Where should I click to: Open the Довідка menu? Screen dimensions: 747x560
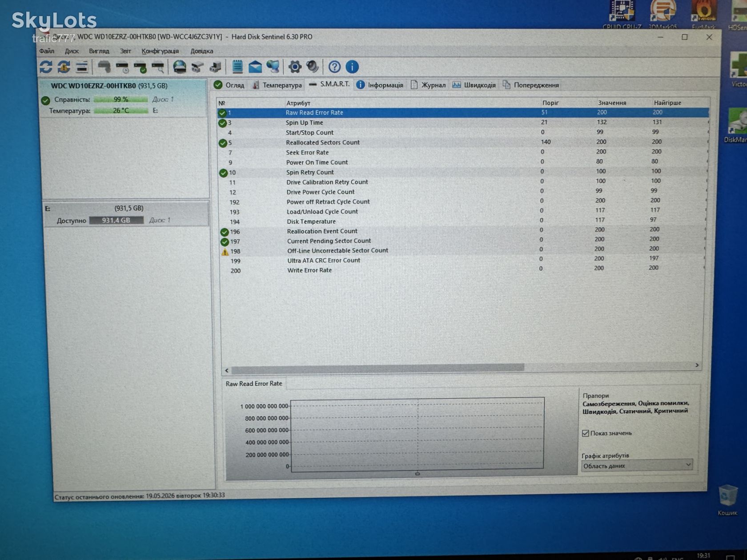pyautogui.click(x=202, y=51)
